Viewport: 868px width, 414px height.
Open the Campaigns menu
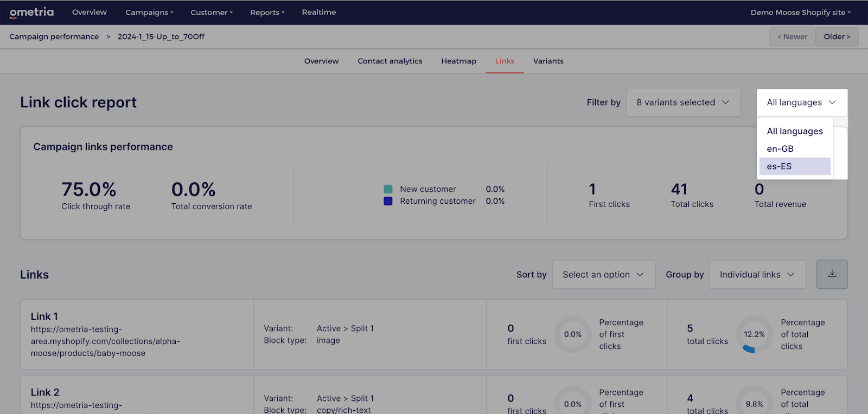coord(149,12)
